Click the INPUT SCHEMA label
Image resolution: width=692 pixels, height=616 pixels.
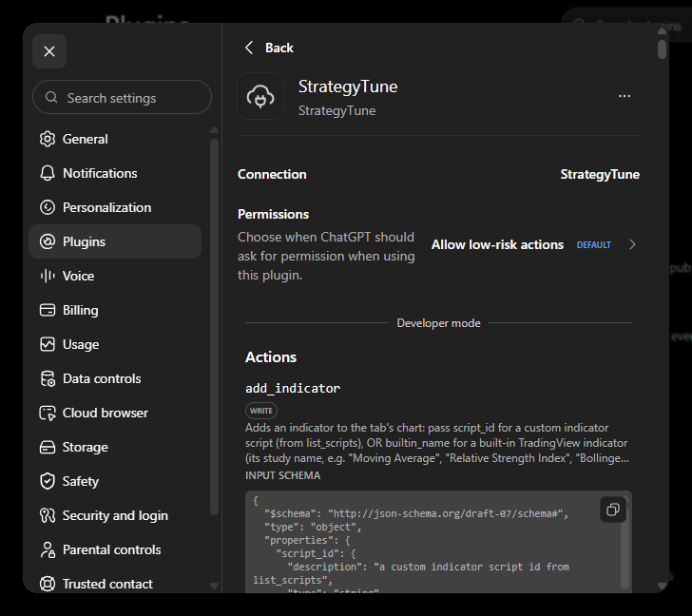pos(283,475)
